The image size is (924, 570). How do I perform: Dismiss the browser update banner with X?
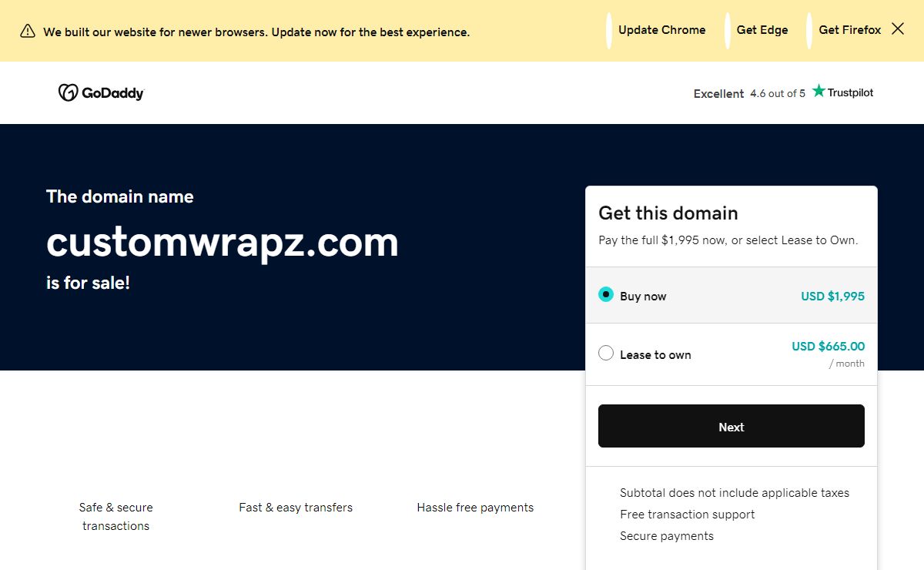(x=898, y=29)
